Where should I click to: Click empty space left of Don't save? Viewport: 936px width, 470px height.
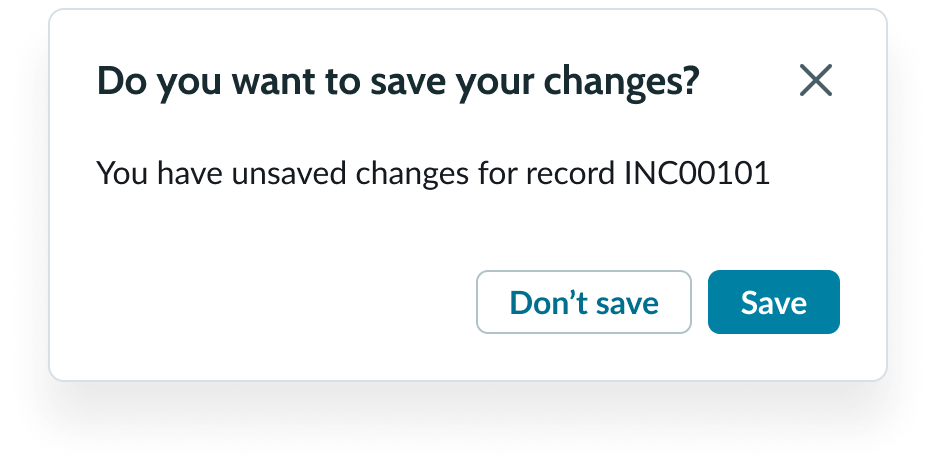(280, 302)
